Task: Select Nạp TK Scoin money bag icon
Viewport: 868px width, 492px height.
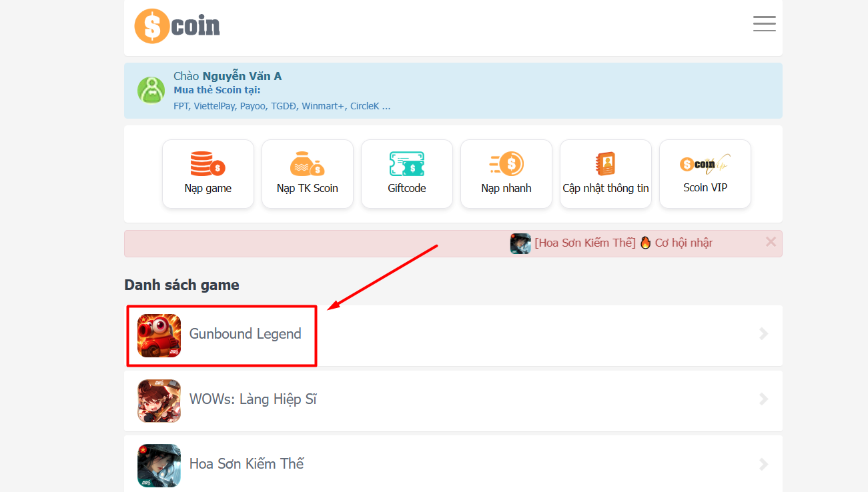Action: 307,163
